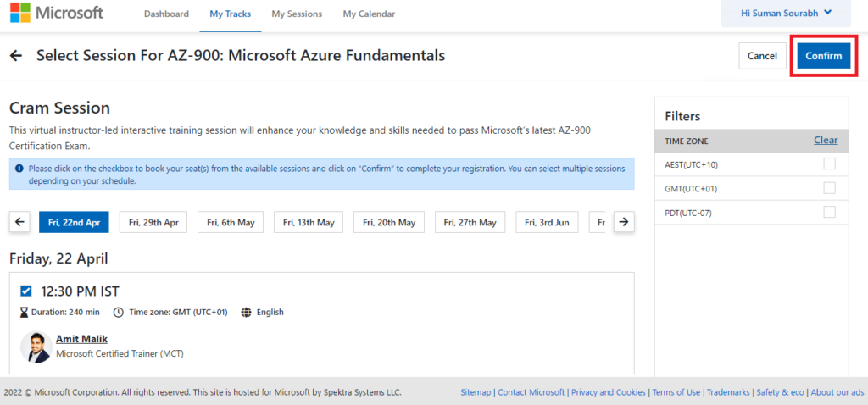Image resolution: width=868 pixels, height=405 pixels.
Task: Open Privacy and Cookies footer link
Action: click(609, 392)
